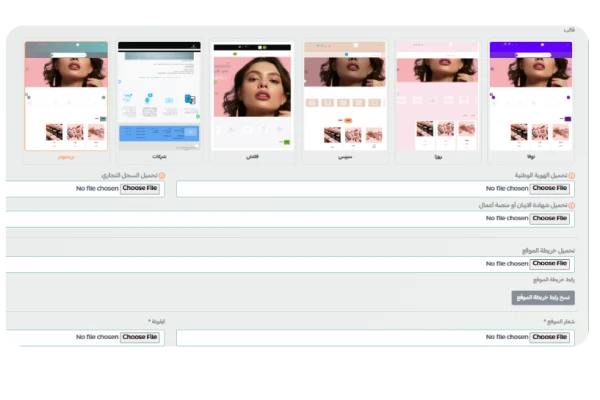Click the orange premium template name label
Screen dimensions: 600x400
(x=66, y=157)
